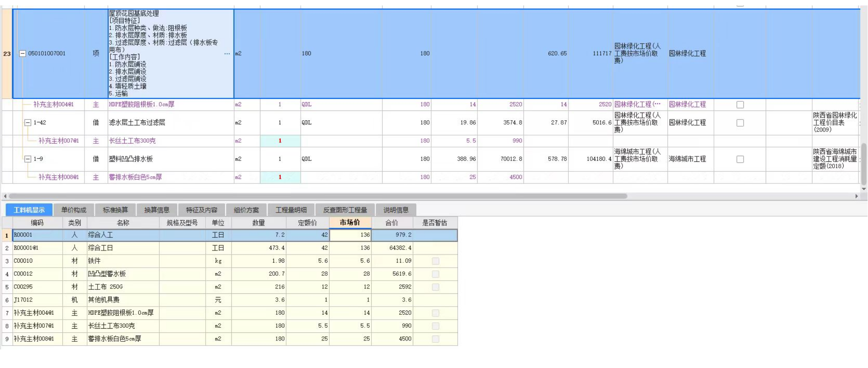Edit market price 136 for R00001
868x368 pixels.
click(350, 235)
